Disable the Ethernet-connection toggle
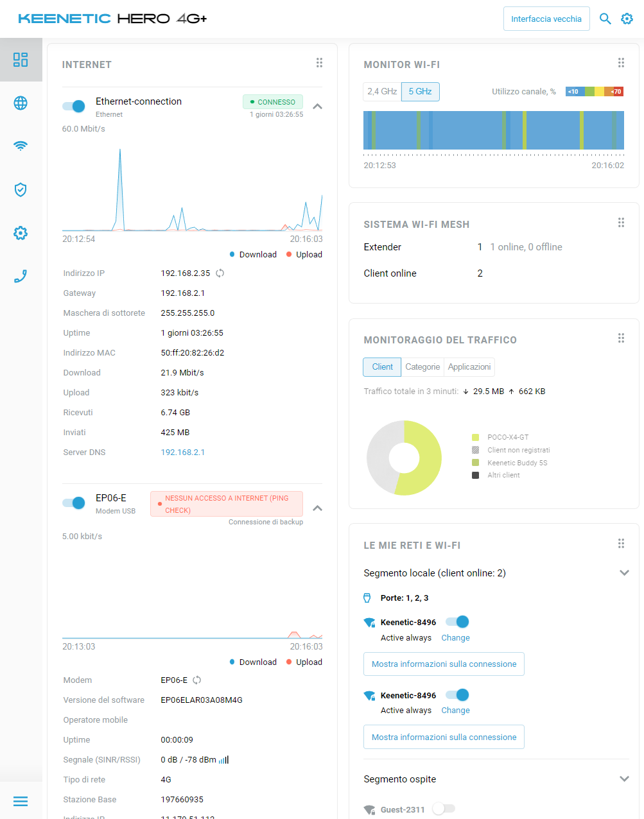Viewport: 644px width, 819px height. (x=74, y=107)
